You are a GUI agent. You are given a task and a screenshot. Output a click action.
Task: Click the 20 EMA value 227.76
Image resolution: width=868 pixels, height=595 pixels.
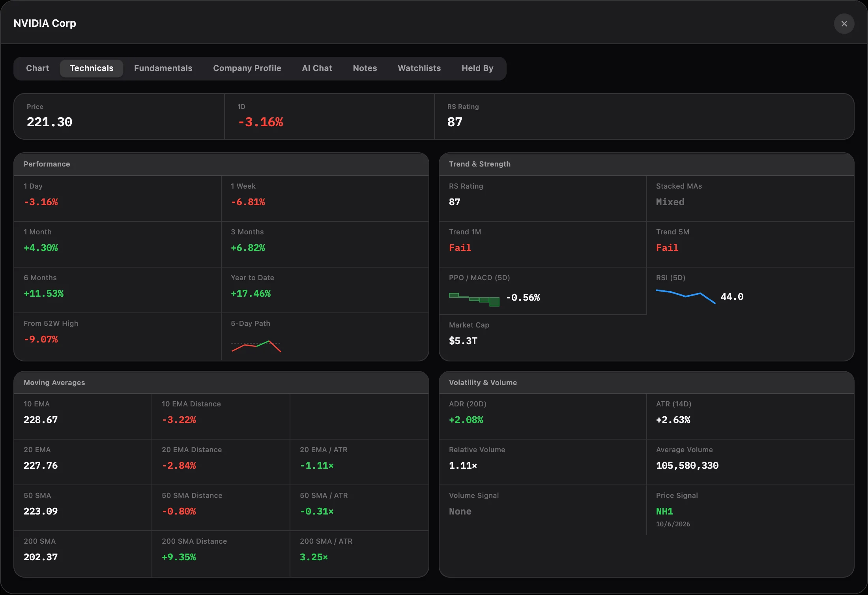41,466
